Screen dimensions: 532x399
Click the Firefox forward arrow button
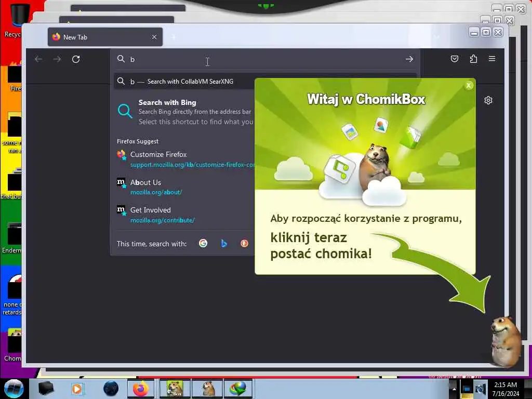point(57,59)
